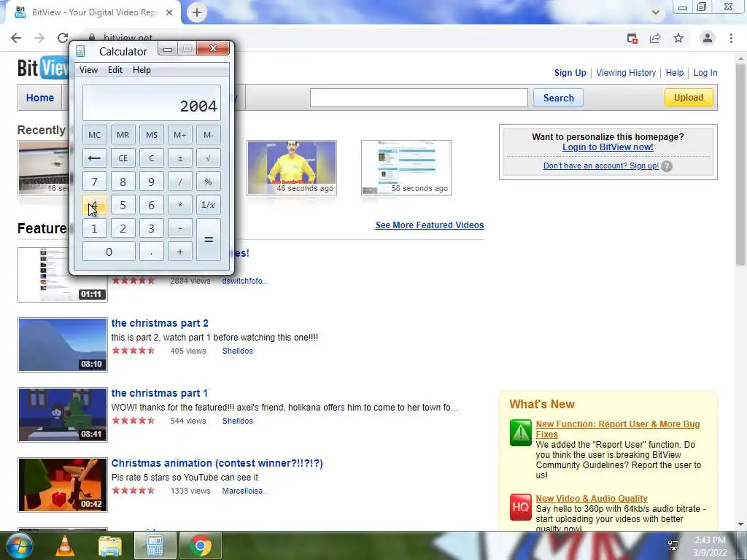747x560 pixels.
Task: Open the Viewing History link
Action: 626,73
